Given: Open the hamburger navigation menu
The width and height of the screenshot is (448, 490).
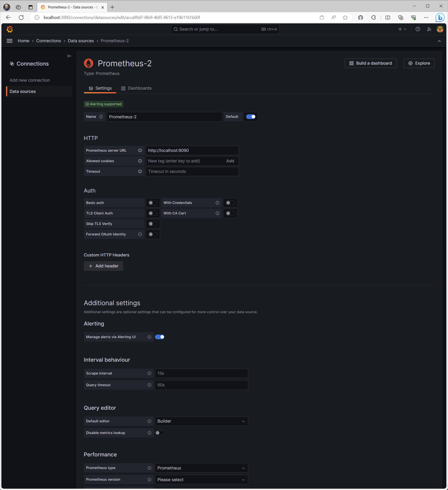Looking at the screenshot, I should [10, 41].
